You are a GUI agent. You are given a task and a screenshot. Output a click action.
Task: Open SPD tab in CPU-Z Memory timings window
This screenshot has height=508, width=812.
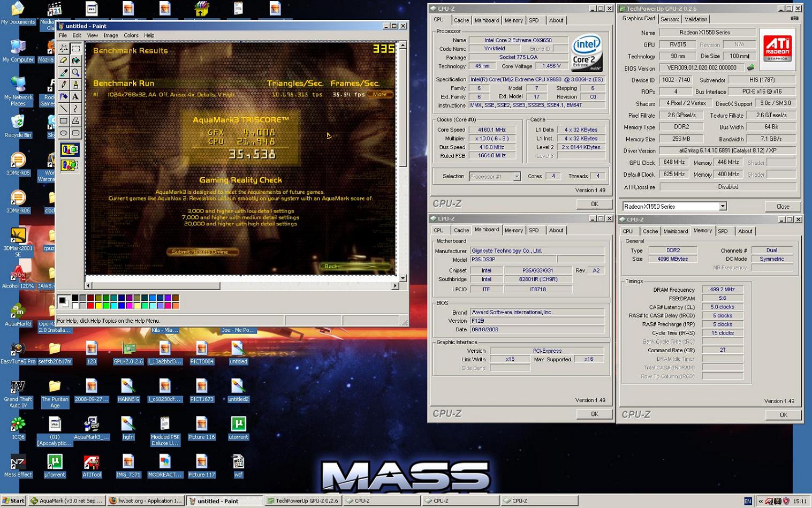click(723, 231)
